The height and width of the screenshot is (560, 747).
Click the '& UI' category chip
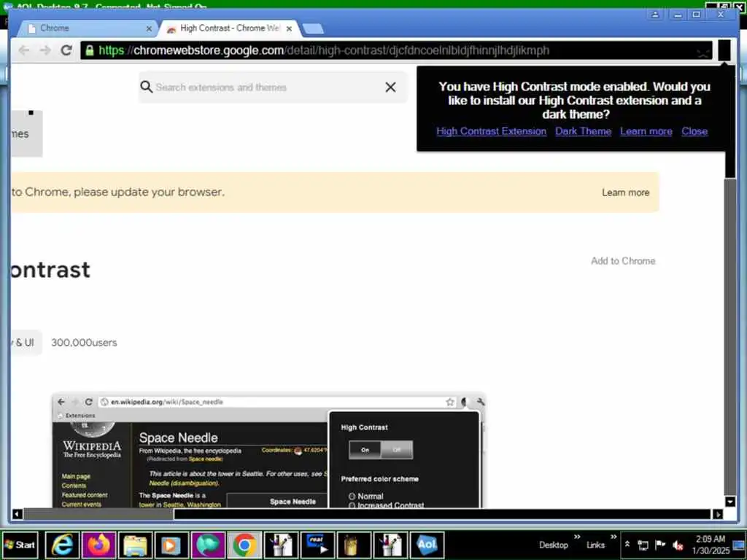tap(26, 343)
